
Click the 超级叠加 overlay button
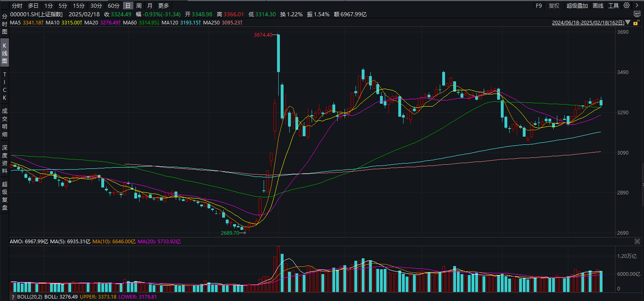point(577,6)
